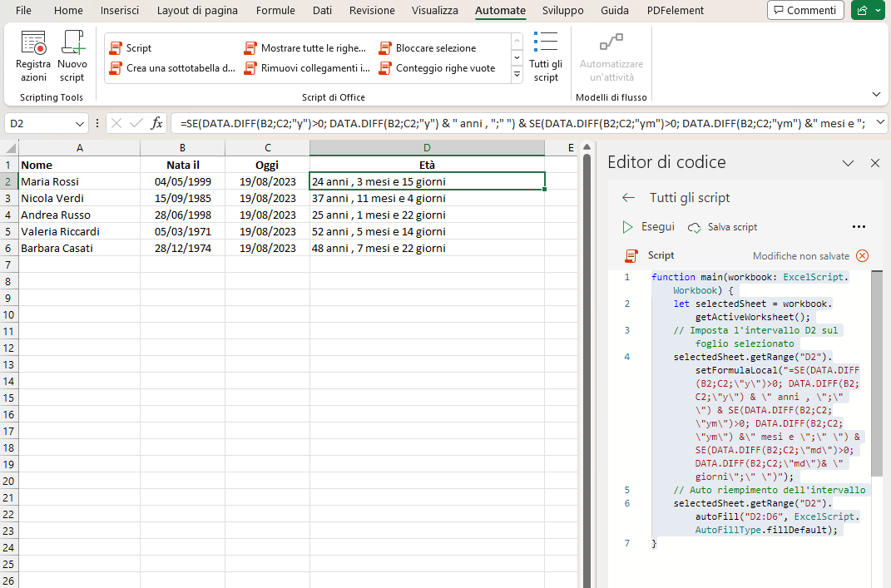This screenshot has width=891, height=588.
Task: Run Crea una sottotabella script item
Action: pyautogui.click(x=172, y=68)
